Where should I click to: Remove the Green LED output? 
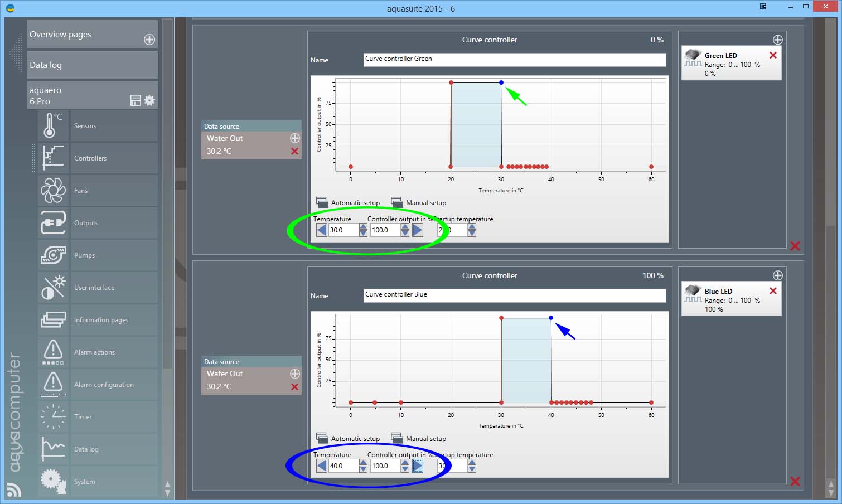coord(773,55)
